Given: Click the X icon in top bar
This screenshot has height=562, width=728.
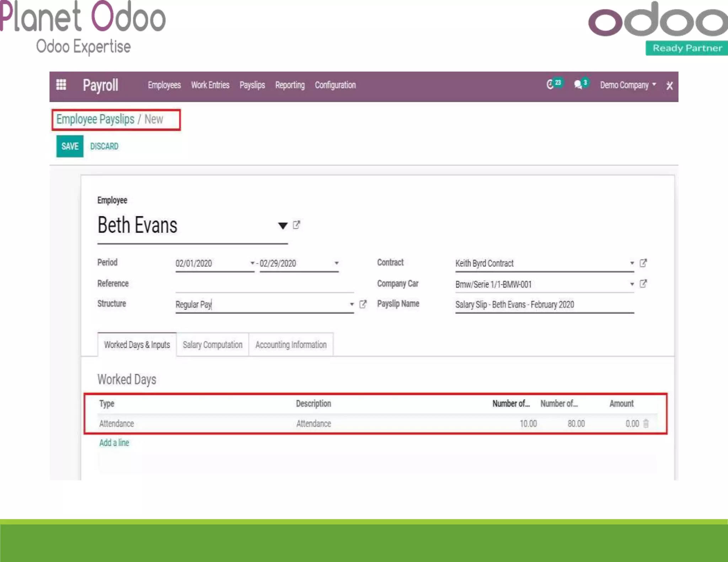Looking at the screenshot, I should click(x=669, y=86).
